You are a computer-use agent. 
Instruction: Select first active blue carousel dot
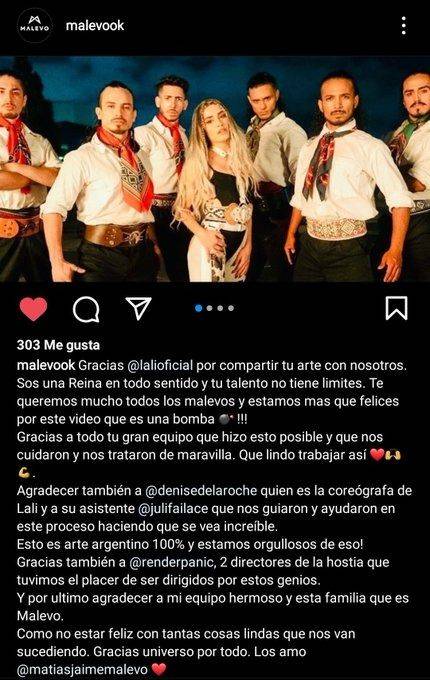[x=199, y=308]
